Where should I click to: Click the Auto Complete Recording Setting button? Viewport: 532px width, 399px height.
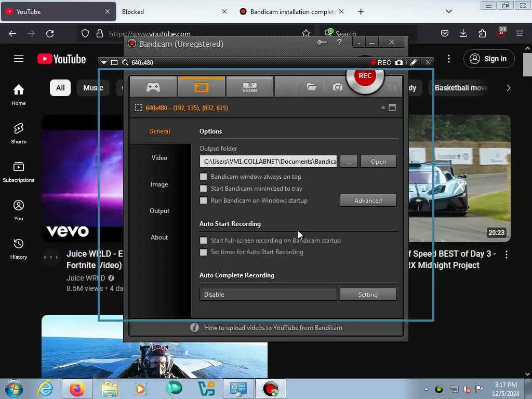click(368, 295)
